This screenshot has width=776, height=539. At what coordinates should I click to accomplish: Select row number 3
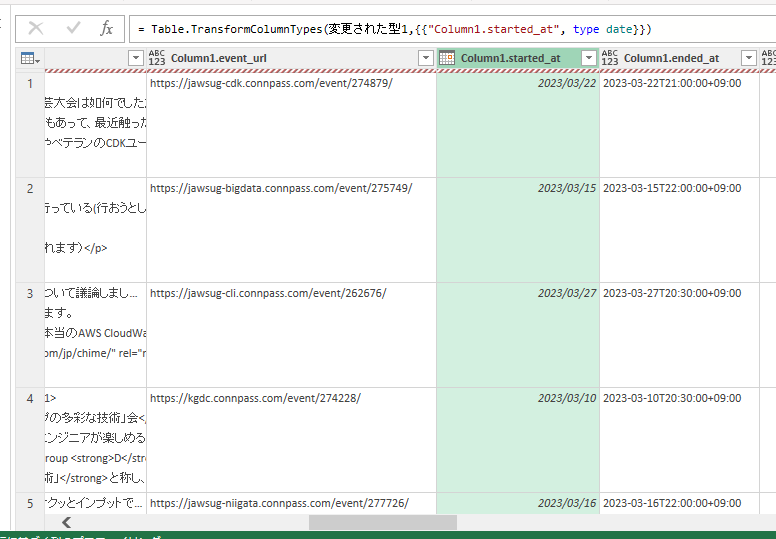tap(30, 335)
